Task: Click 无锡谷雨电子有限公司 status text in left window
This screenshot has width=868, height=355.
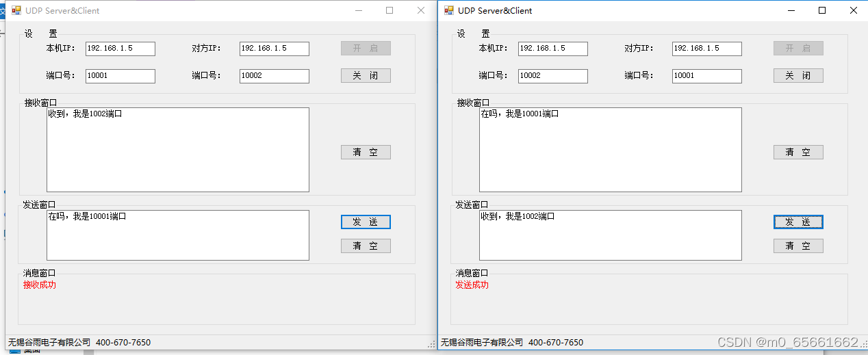Action: (x=49, y=343)
